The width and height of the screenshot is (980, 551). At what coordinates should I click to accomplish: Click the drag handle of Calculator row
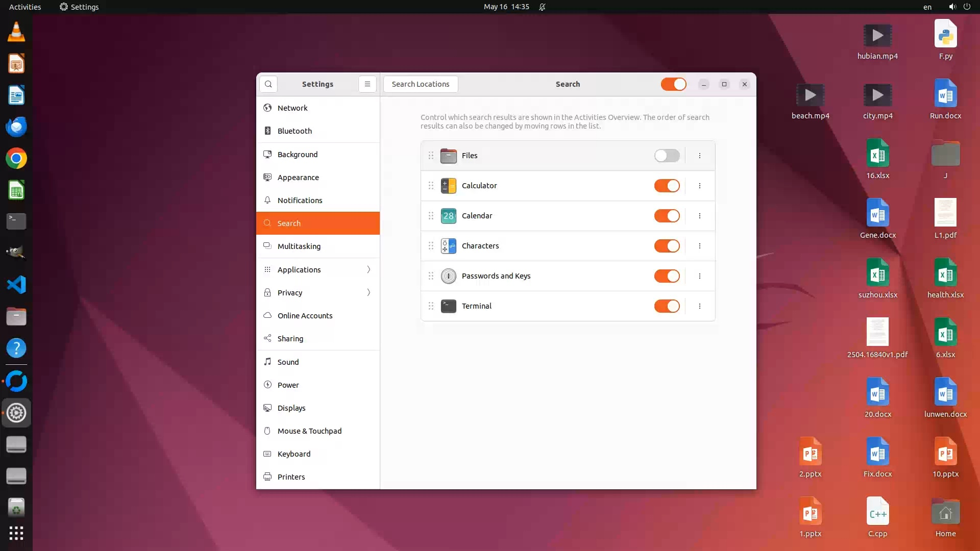(431, 186)
